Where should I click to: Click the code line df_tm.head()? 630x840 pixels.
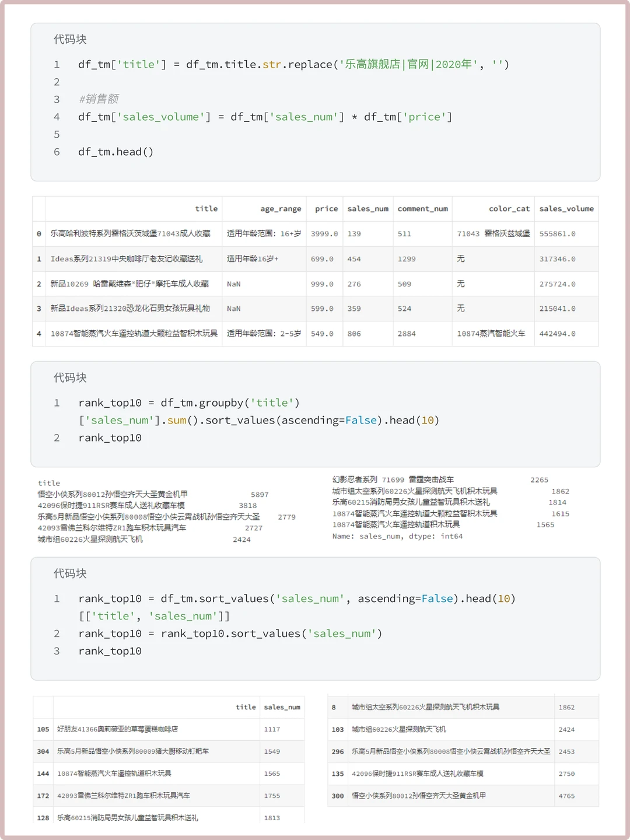pyautogui.click(x=116, y=152)
